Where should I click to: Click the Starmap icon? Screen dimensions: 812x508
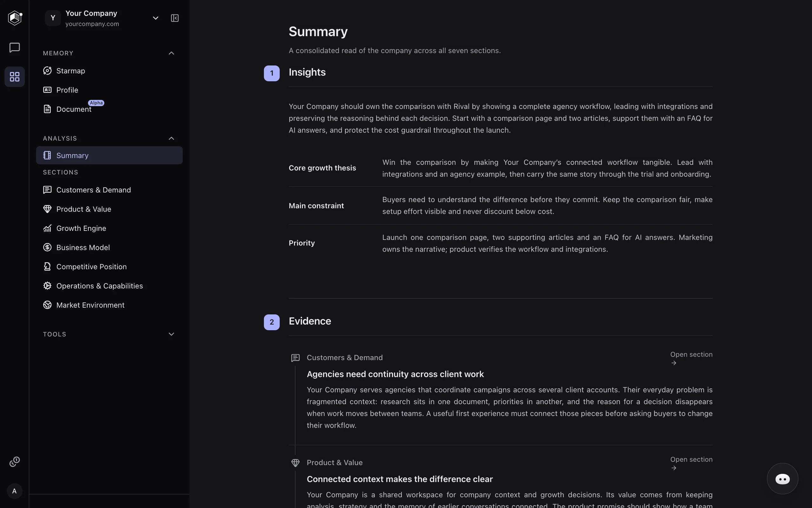47,70
